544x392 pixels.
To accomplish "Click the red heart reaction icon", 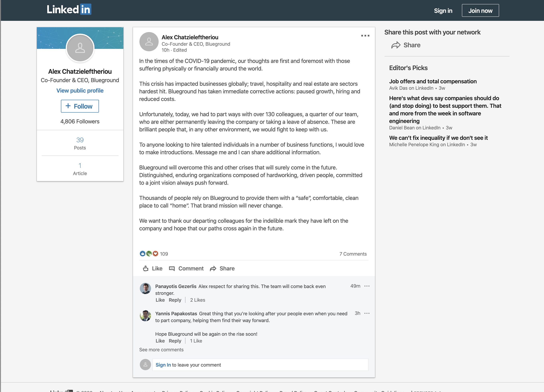I will click(155, 254).
